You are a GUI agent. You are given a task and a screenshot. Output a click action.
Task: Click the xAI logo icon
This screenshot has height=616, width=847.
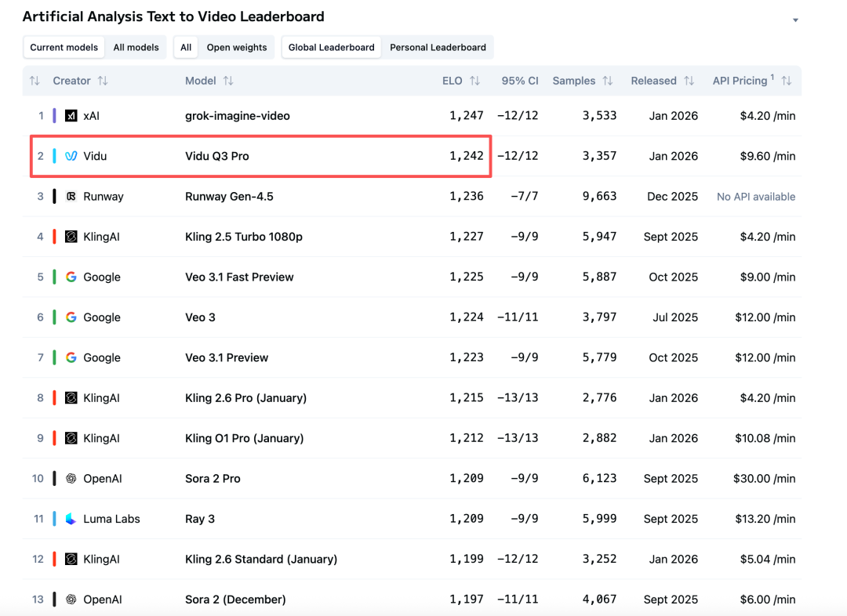(71, 116)
